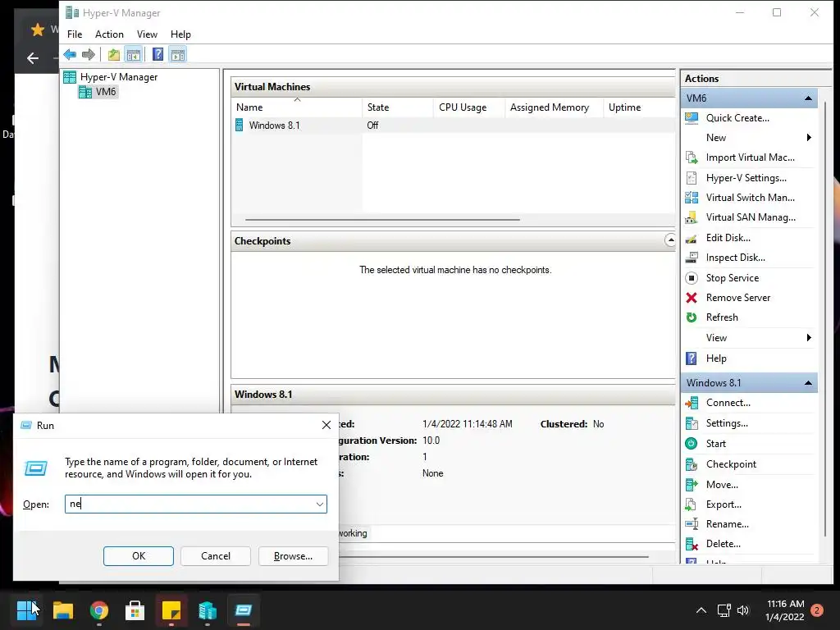Collapse the Windows 8.1 actions section
The height and width of the screenshot is (630, 840).
808,383
